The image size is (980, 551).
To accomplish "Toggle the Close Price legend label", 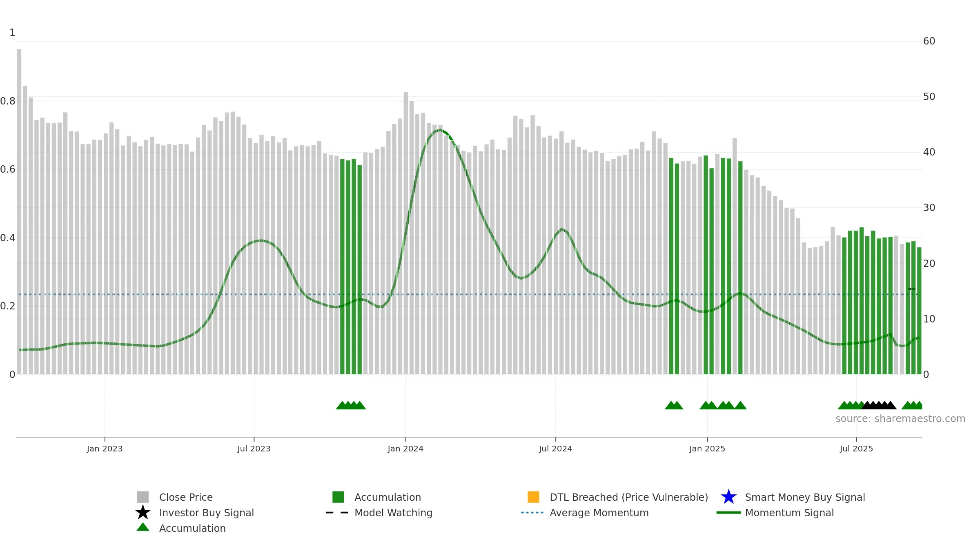I will 186,497.
